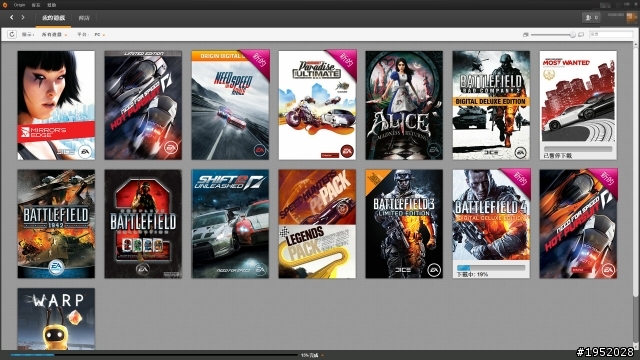Select the Mirror's Edge game tile

[56, 105]
